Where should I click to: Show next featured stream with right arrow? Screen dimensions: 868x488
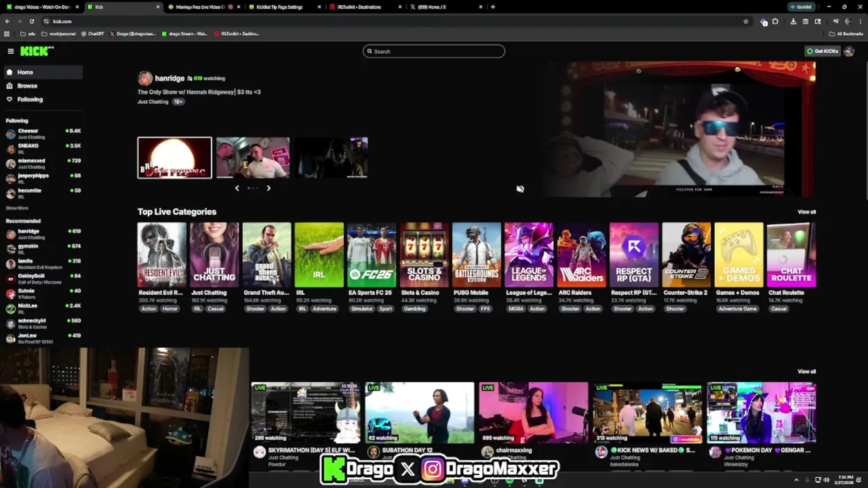(x=269, y=188)
